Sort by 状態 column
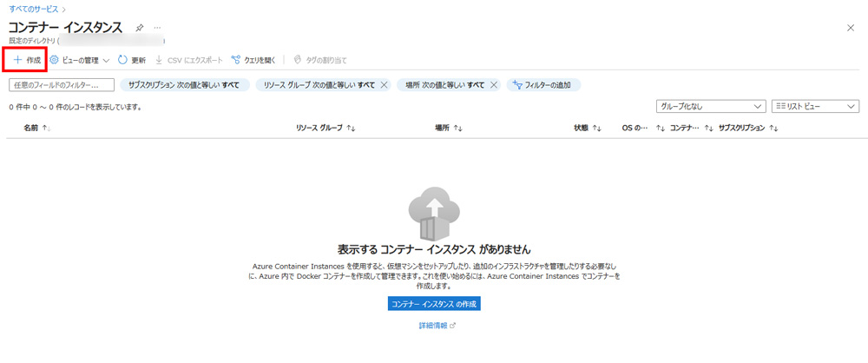Image resolution: width=868 pixels, height=363 pixels. [588, 128]
